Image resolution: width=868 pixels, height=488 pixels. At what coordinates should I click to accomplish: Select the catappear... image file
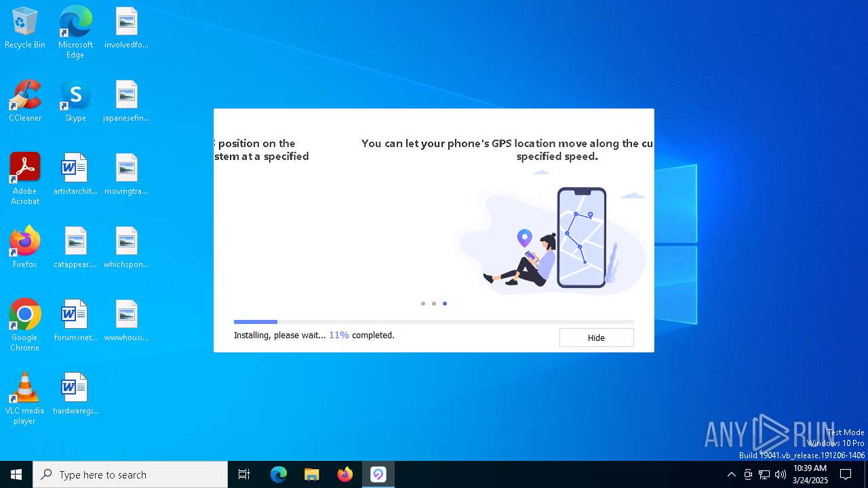click(x=75, y=248)
